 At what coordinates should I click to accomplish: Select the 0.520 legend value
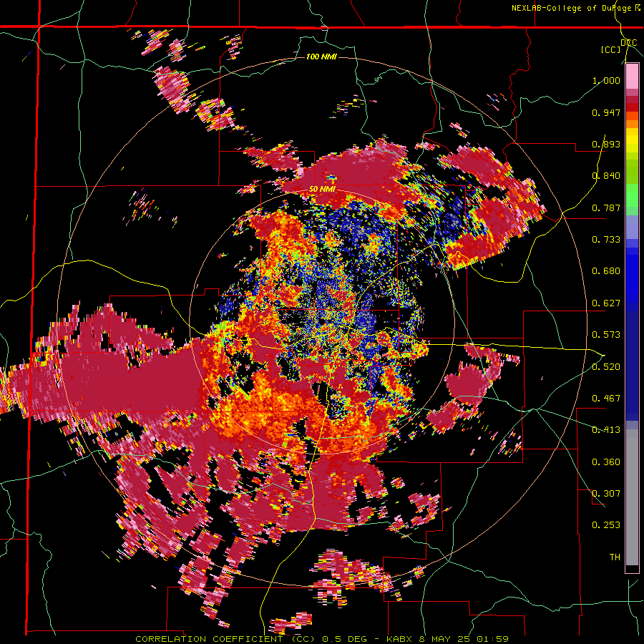[606, 366]
